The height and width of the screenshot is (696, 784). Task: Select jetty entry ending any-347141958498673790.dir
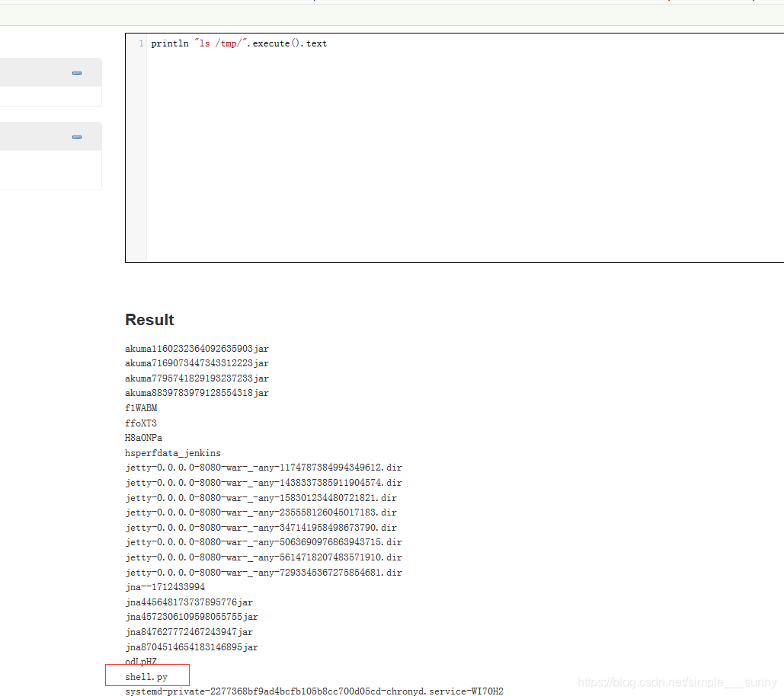(x=261, y=528)
